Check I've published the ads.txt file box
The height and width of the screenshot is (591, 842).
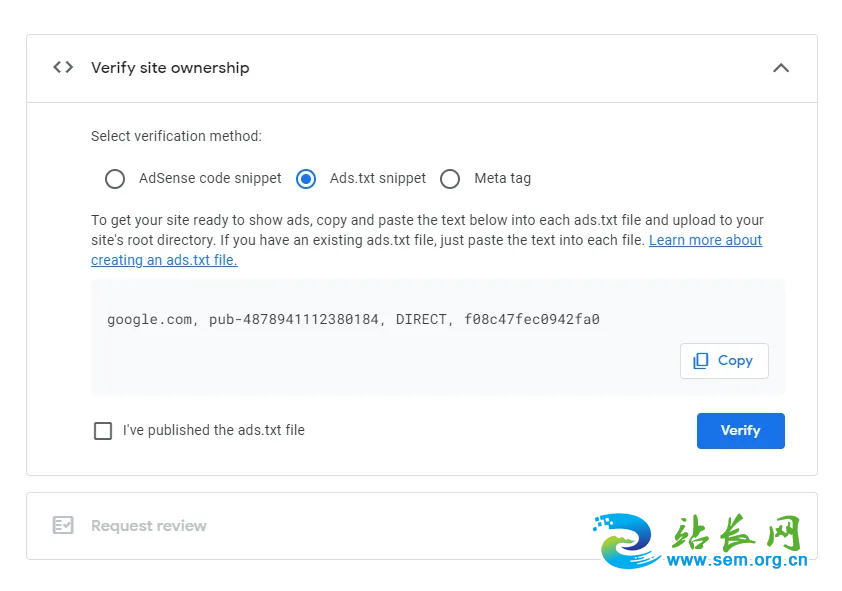tap(103, 431)
